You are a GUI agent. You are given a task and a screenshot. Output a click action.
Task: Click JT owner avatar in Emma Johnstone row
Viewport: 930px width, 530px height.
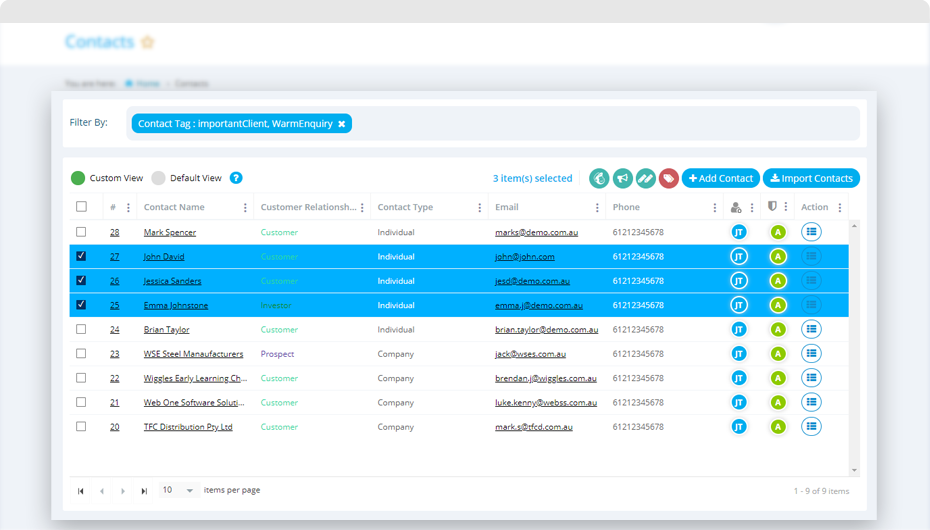point(739,305)
